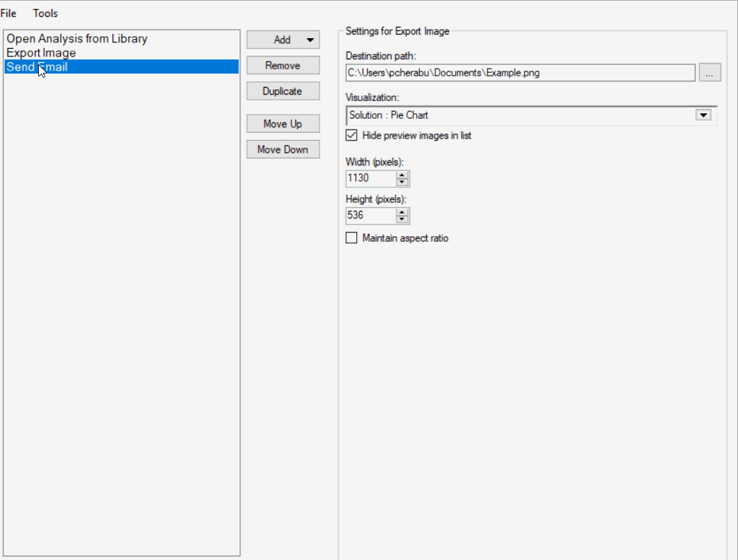Open the Tools menu

point(45,13)
